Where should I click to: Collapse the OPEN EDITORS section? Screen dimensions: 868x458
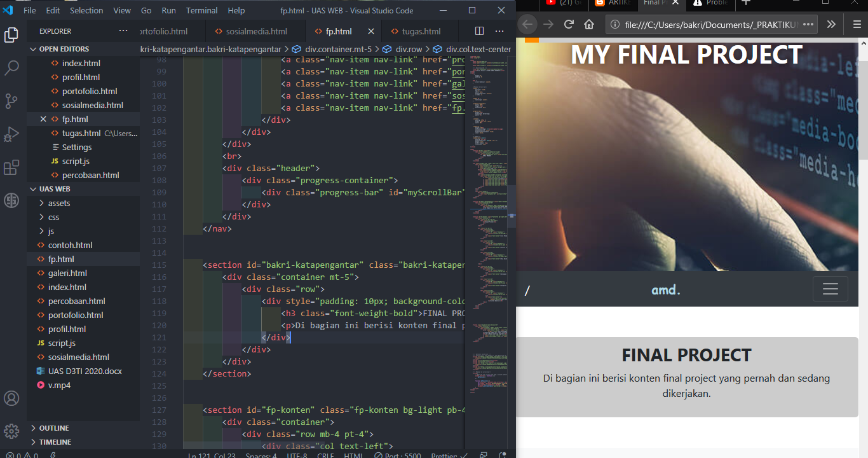click(64, 49)
